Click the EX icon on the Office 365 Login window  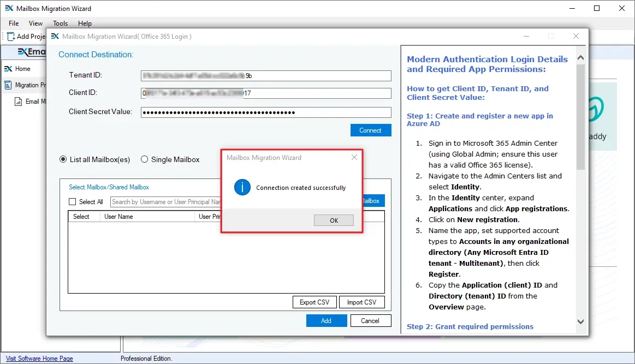(55, 36)
